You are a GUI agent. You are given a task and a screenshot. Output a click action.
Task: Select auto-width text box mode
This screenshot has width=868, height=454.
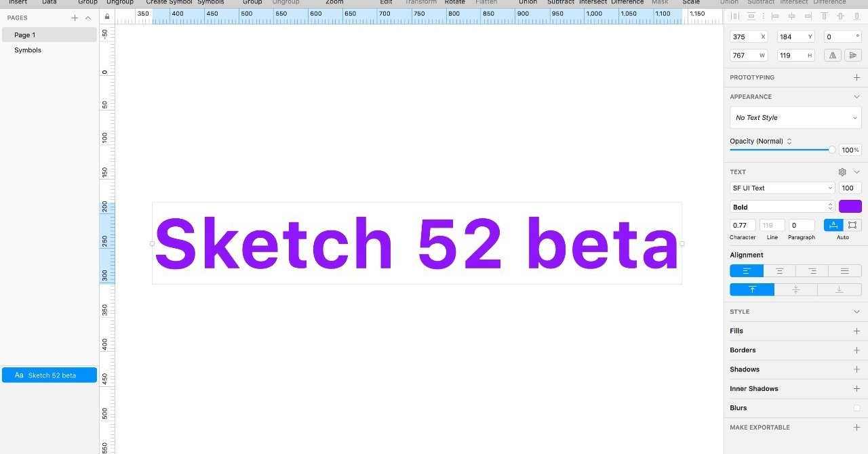pos(833,226)
